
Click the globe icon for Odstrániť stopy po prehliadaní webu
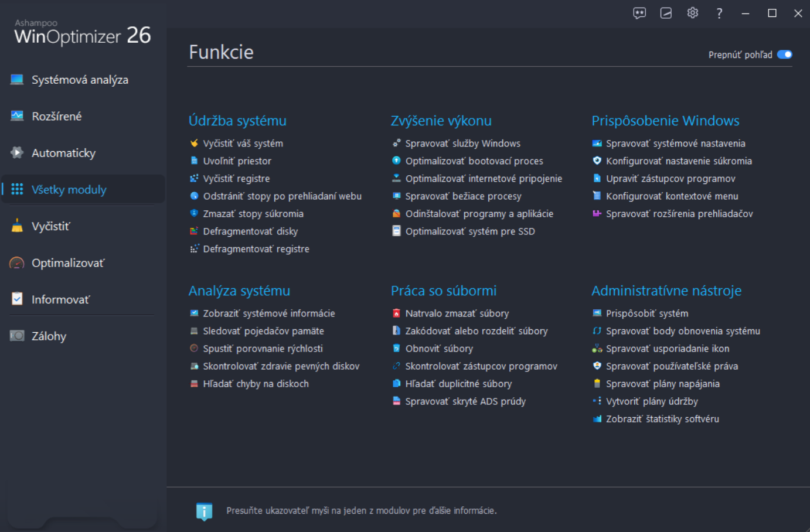194,196
